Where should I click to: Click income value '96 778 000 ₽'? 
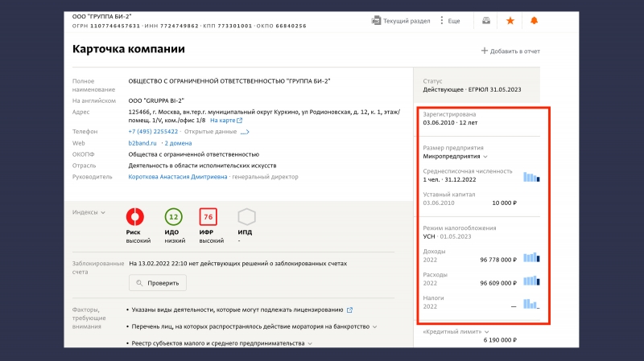coord(498,260)
